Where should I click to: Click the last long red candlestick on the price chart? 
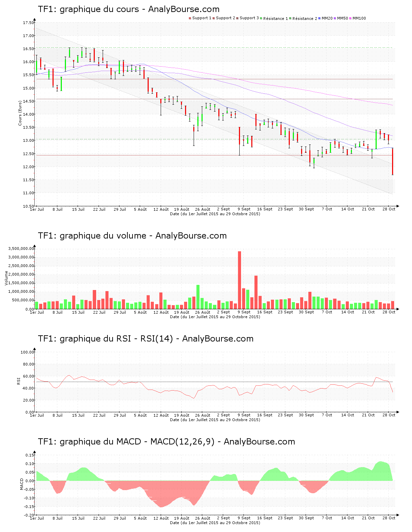[392, 161]
